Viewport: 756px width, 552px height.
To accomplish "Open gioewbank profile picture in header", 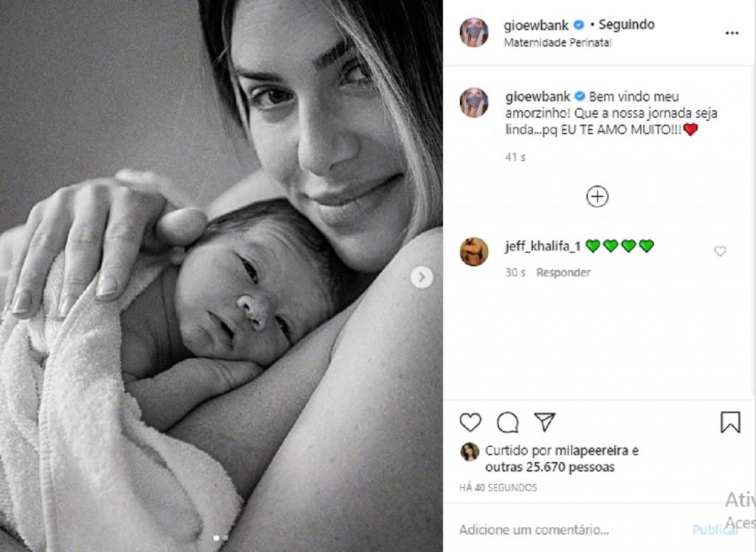I will pyautogui.click(x=474, y=32).
